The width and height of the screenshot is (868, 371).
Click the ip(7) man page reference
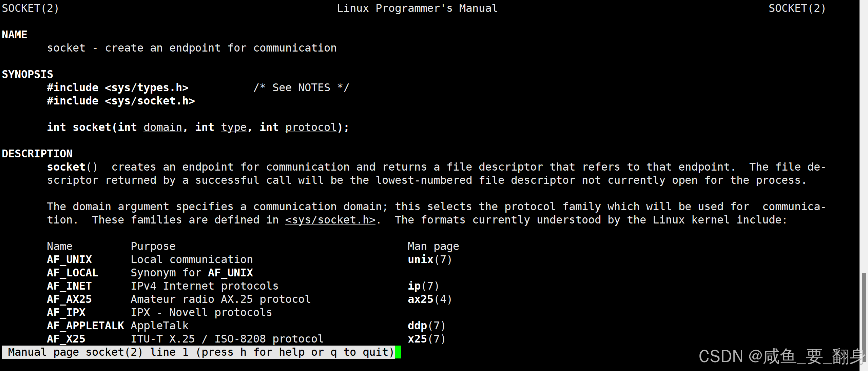pos(423,286)
